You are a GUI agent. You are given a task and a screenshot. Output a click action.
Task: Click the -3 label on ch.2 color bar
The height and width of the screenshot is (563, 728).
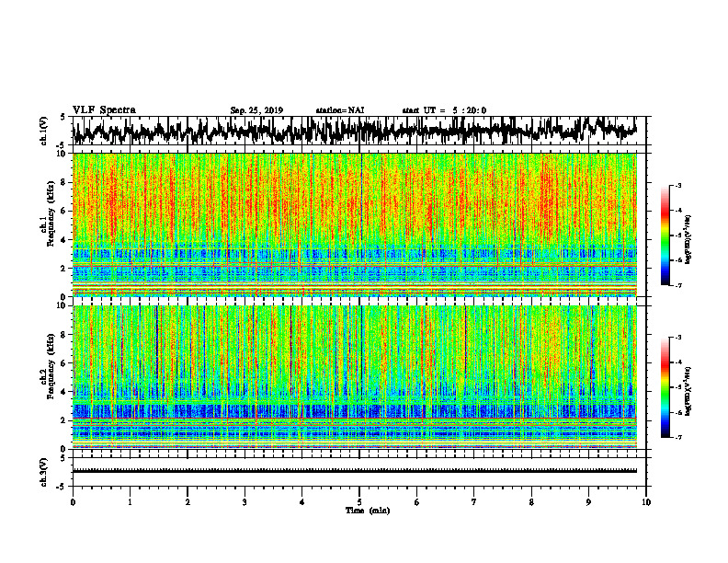pos(678,338)
